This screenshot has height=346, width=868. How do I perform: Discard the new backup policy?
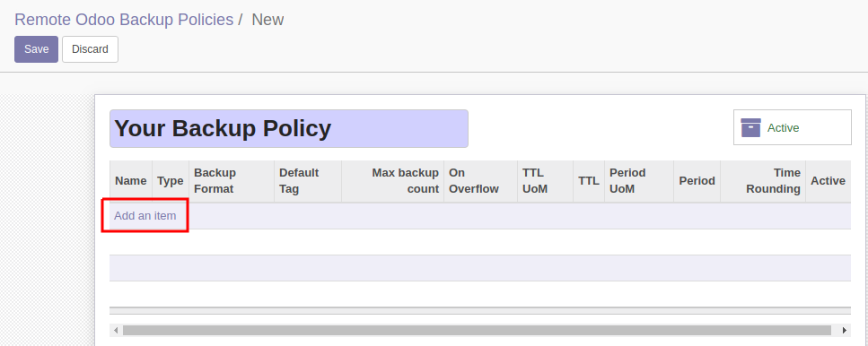tap(90, 49)
